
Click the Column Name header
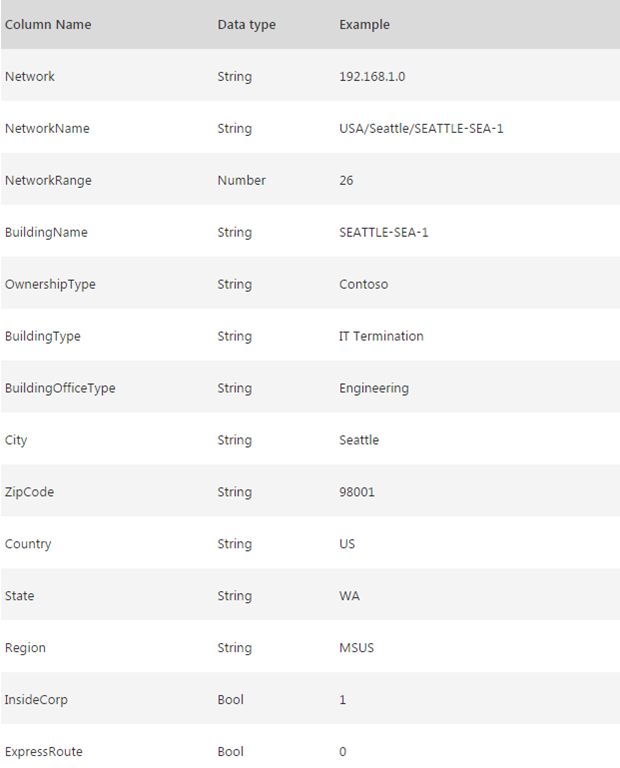tap(48, 24)
